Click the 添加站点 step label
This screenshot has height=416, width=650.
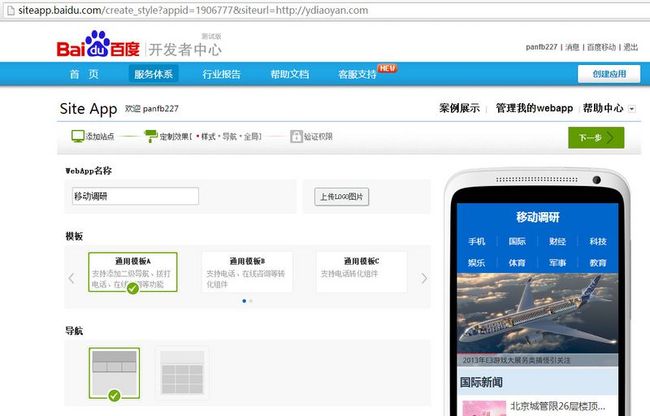click(x=100, y=136)
